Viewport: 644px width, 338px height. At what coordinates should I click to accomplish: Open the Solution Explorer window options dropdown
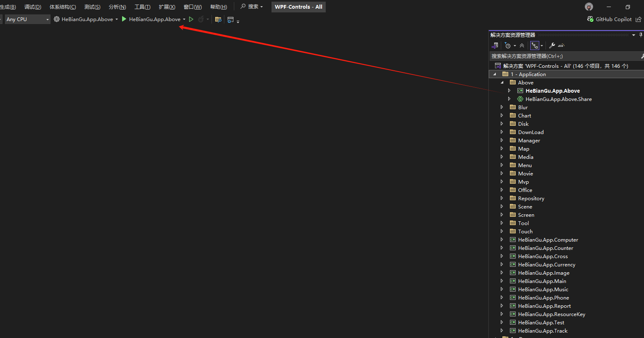coord(634,35)
